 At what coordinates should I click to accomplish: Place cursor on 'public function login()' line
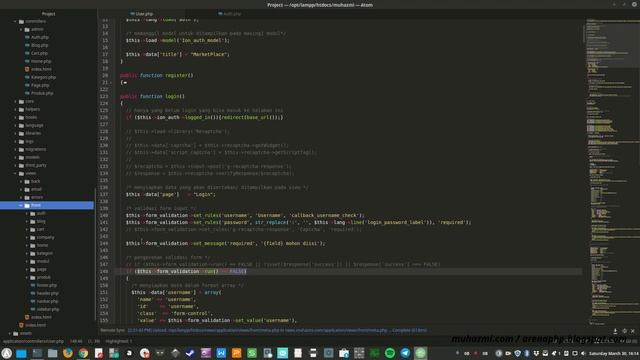152,96
